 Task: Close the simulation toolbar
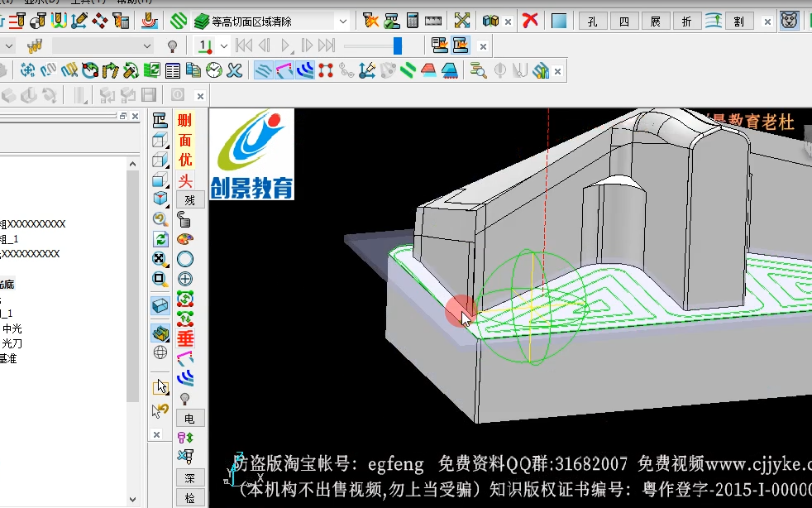pos(483,46)
